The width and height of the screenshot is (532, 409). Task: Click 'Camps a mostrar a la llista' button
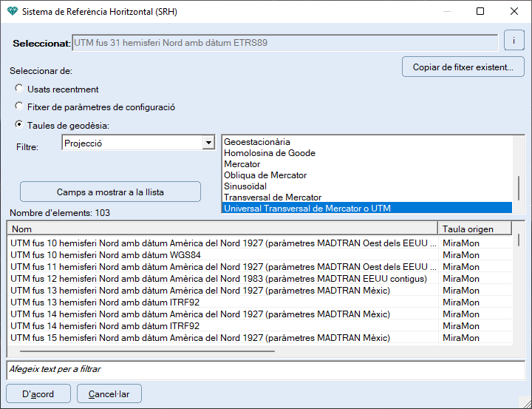110,192
